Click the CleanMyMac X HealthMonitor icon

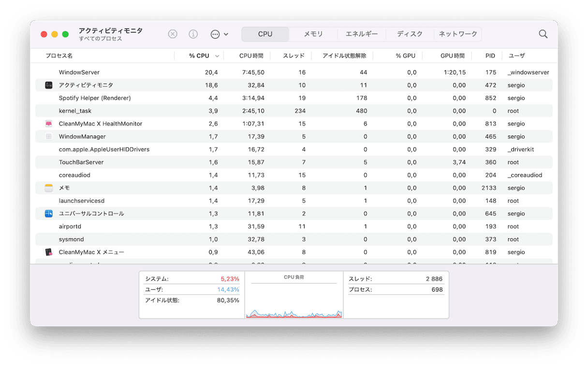[x=49, y=124]
